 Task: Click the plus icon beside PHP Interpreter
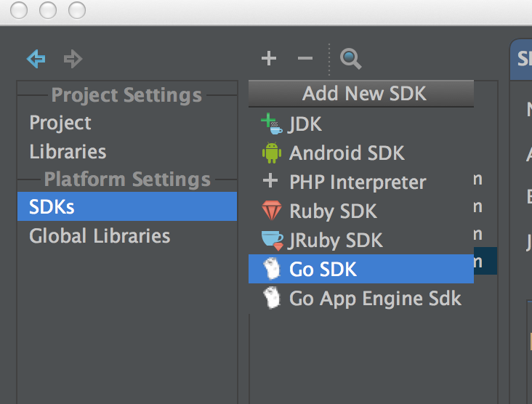pyautogui.click(x=270, y=180)
